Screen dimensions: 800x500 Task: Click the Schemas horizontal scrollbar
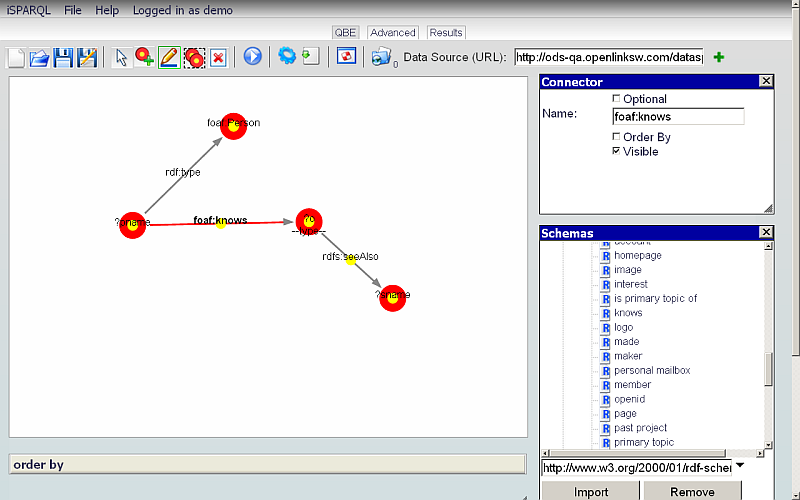637,453
